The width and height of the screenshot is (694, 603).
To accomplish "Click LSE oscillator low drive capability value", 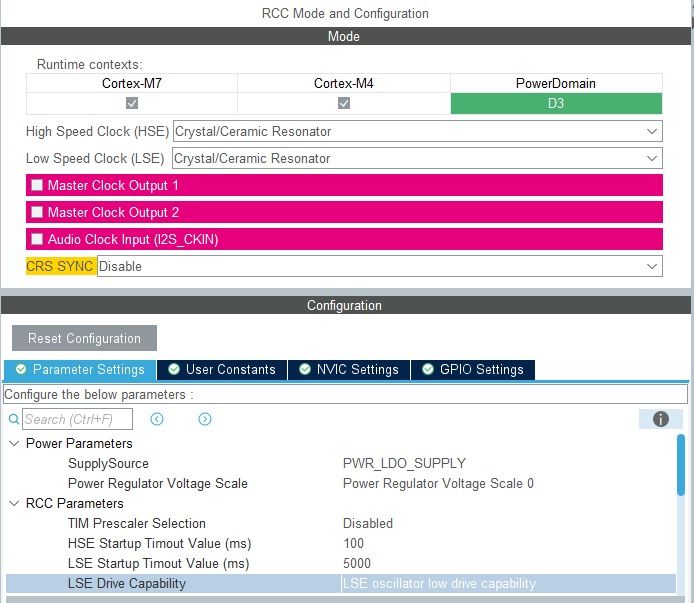I will coord(439,584).
